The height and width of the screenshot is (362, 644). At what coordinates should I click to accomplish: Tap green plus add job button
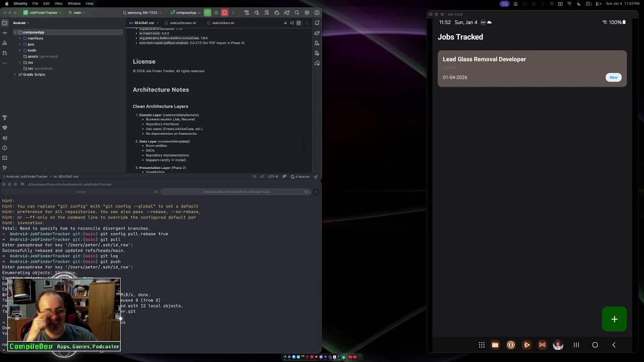pyautogui.click(x=614, y=319)
